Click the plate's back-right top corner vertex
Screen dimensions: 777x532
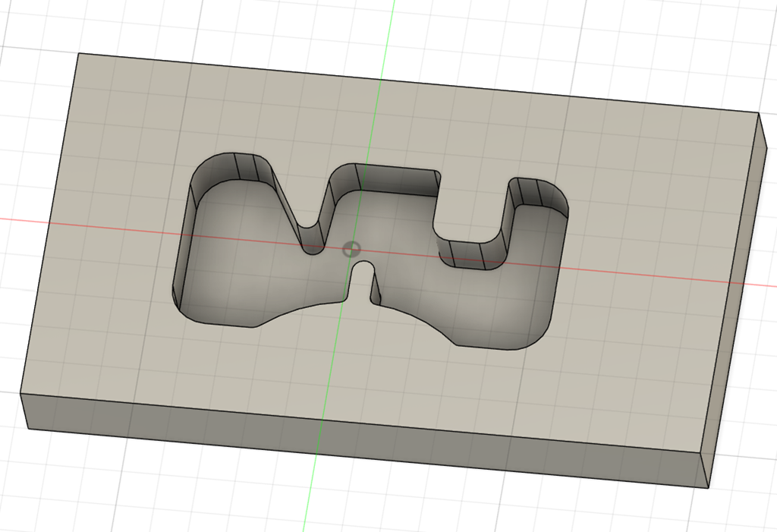760,113
